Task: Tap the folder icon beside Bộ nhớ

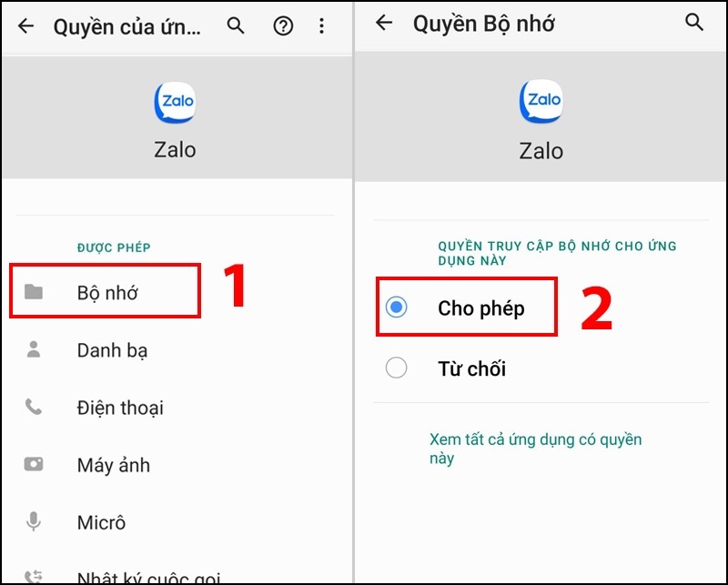Action: [x=34, y=291]
